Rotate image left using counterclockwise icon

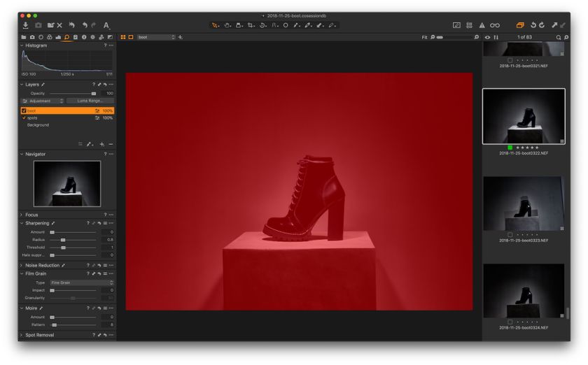[x=533, y=25]
